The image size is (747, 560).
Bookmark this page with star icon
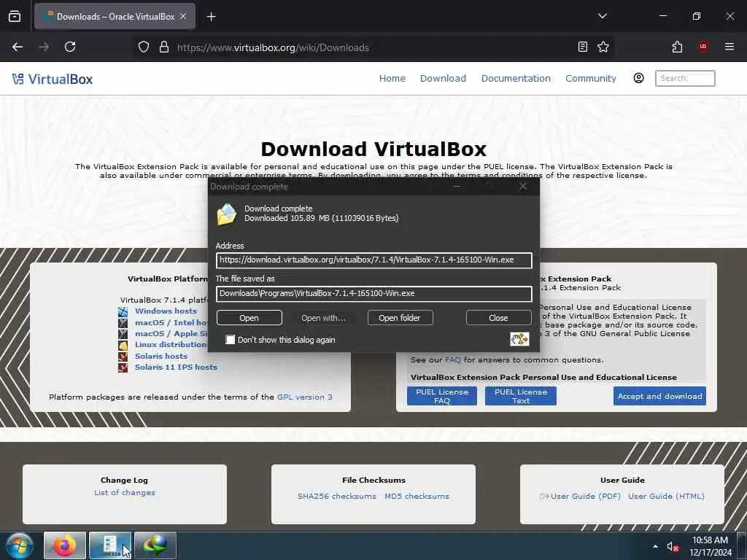603,47
